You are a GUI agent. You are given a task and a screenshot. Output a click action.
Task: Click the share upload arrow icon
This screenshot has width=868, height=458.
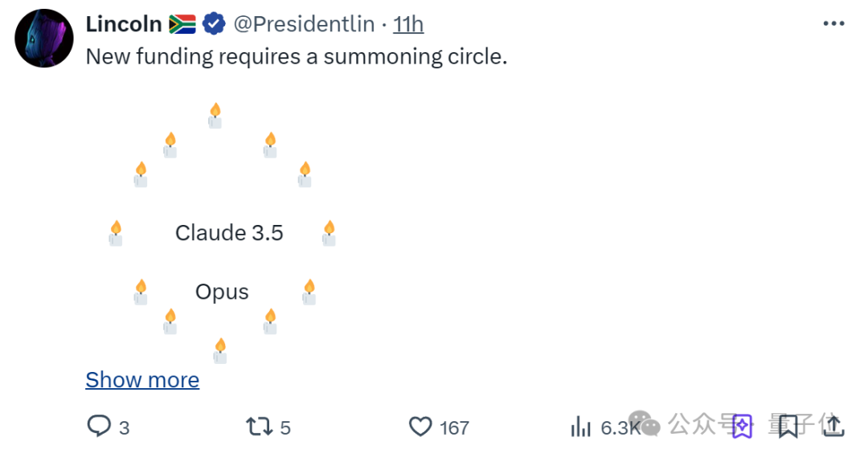coord(833,426)
